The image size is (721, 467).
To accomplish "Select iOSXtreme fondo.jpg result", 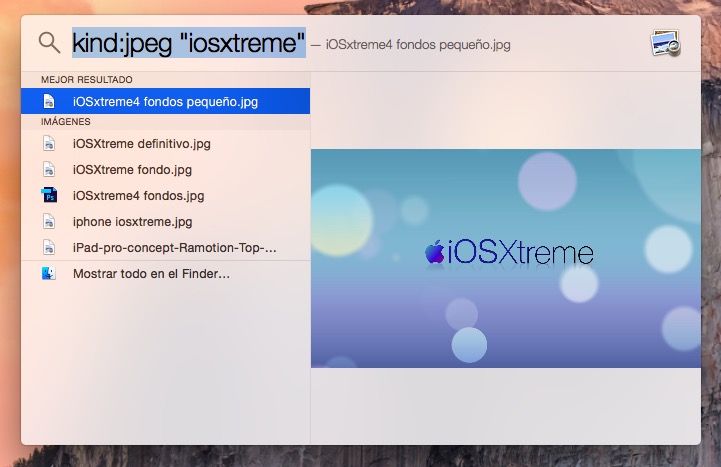I will [166, 170].
